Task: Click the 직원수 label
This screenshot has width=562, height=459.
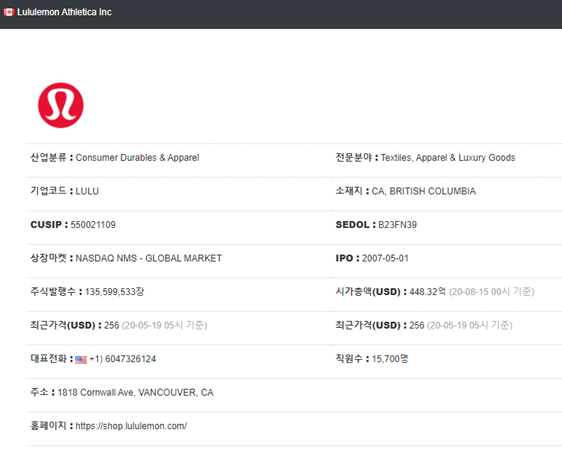Action: (349, 359)
